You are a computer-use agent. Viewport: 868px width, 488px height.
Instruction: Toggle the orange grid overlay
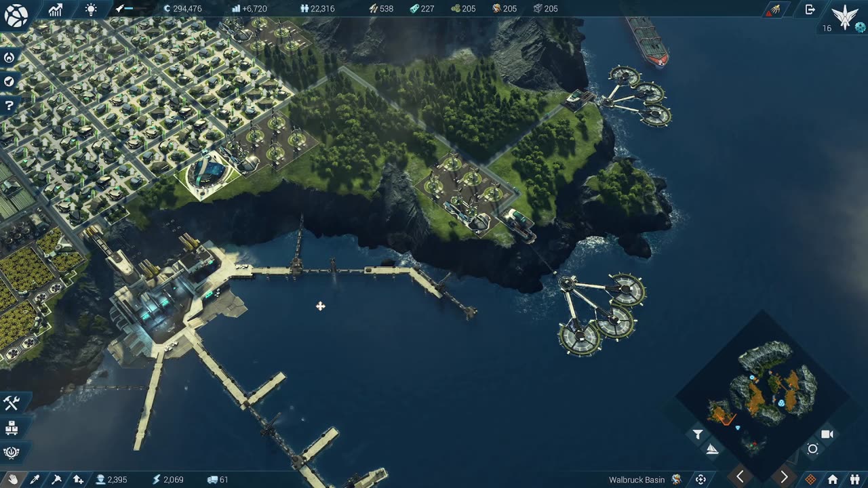coord(810,479)
